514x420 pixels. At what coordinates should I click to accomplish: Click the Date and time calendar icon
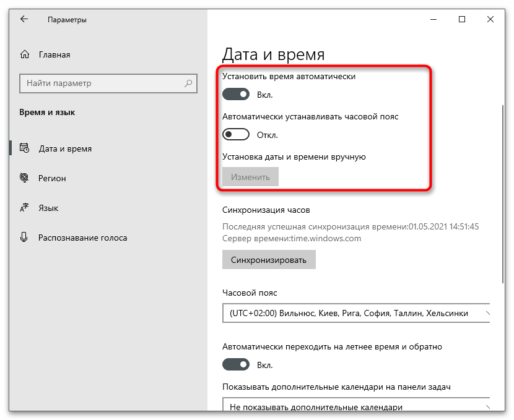point(25,148)
